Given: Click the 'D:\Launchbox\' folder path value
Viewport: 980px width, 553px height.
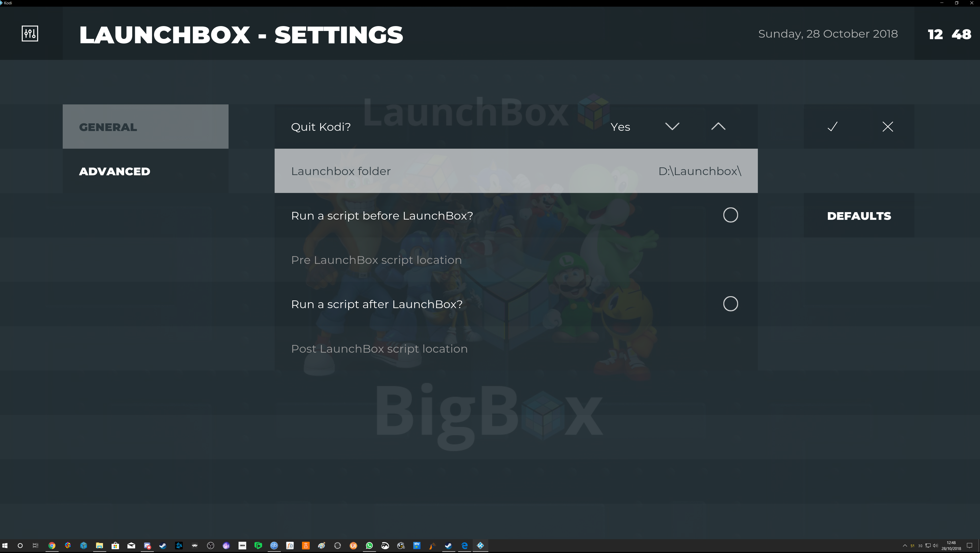Looking at the screenshot, I should (700, 171).
